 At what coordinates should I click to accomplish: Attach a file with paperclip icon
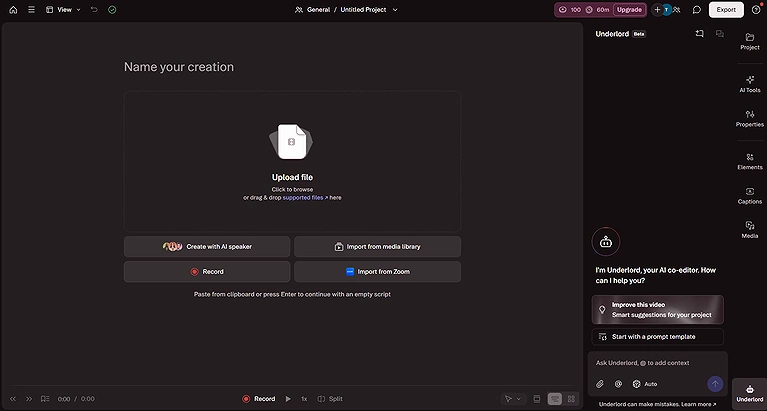[600, 384]
